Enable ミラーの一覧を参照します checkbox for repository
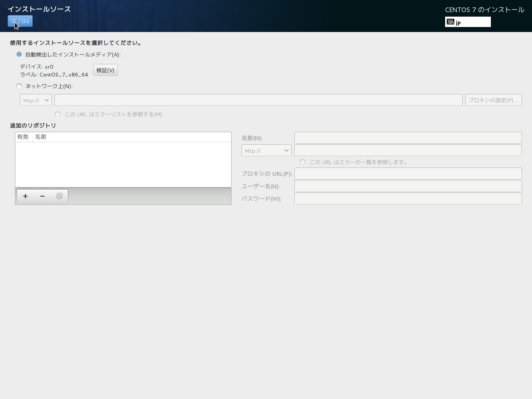532x399 pixels. tap(303, 162)
